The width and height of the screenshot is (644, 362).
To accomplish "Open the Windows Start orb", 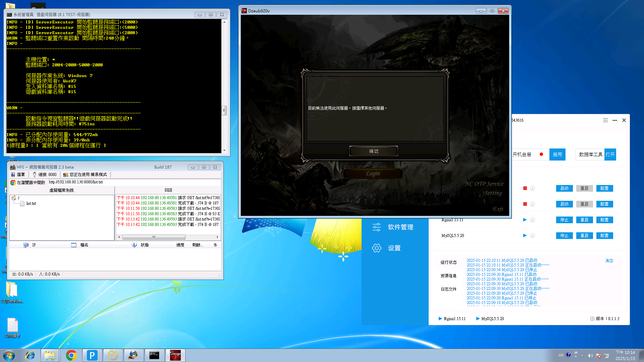I will (9, 355).
